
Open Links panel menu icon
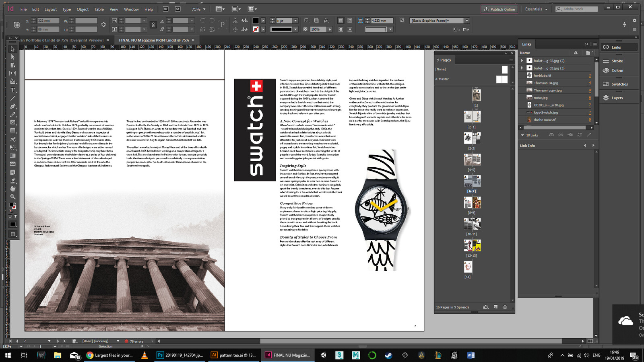click(595, 44)
